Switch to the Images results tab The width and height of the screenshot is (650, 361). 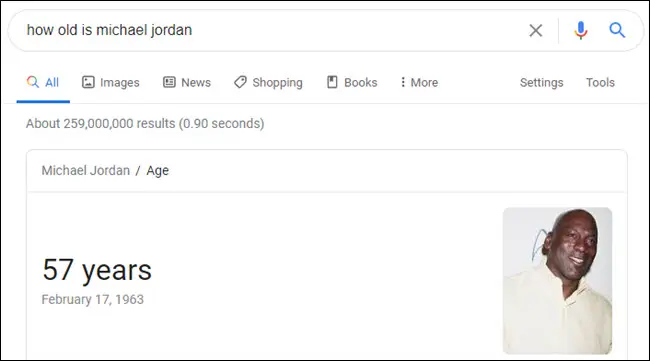pyautogui.click(x=111, y=82)
